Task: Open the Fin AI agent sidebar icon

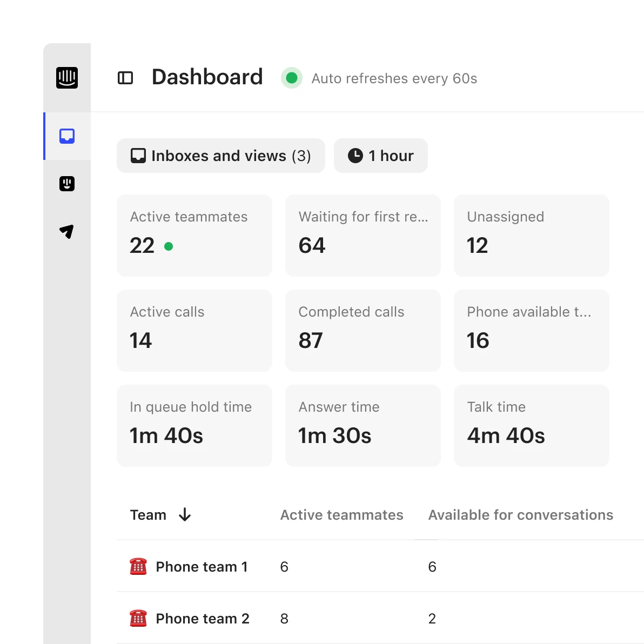Action: [67, 184]
